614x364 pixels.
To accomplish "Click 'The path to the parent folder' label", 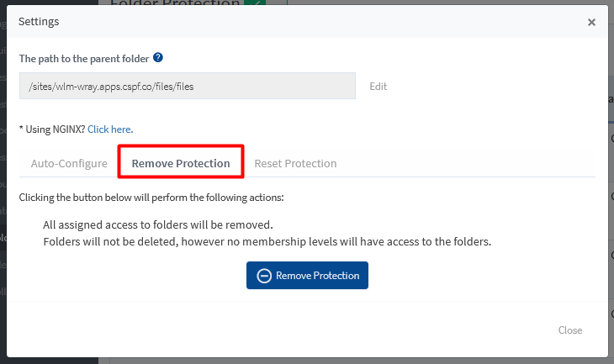I will [x=84, y=59].
